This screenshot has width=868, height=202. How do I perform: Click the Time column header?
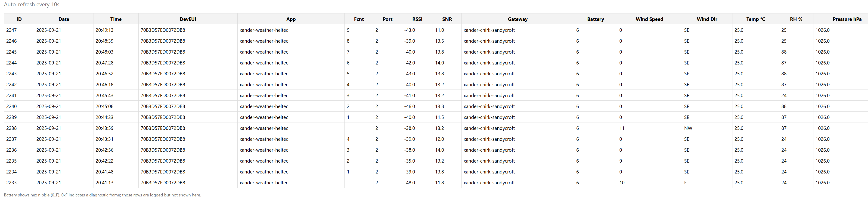coord(116,19)
